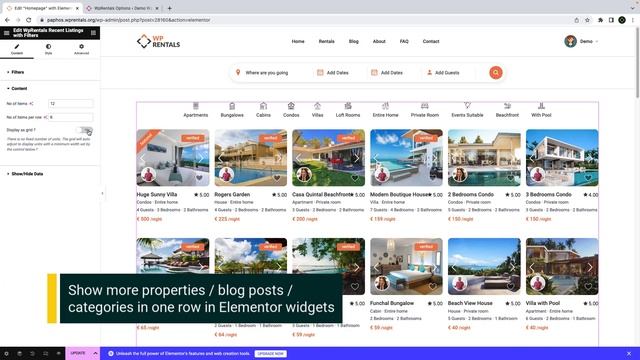Favorite the Huge Sunny Villa heart icon
The width and height of the screenshot is (640, 360).
[199, 178]
